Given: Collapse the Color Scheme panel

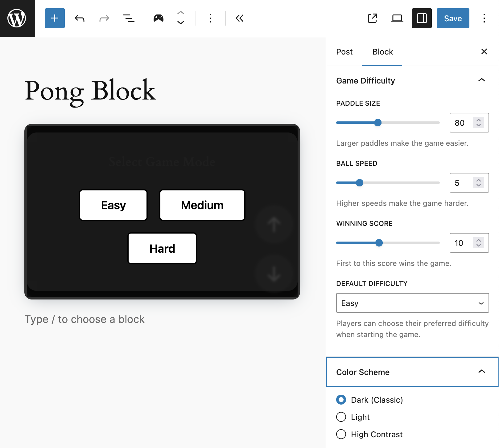Looking at the screenshot, I should 412,372.
